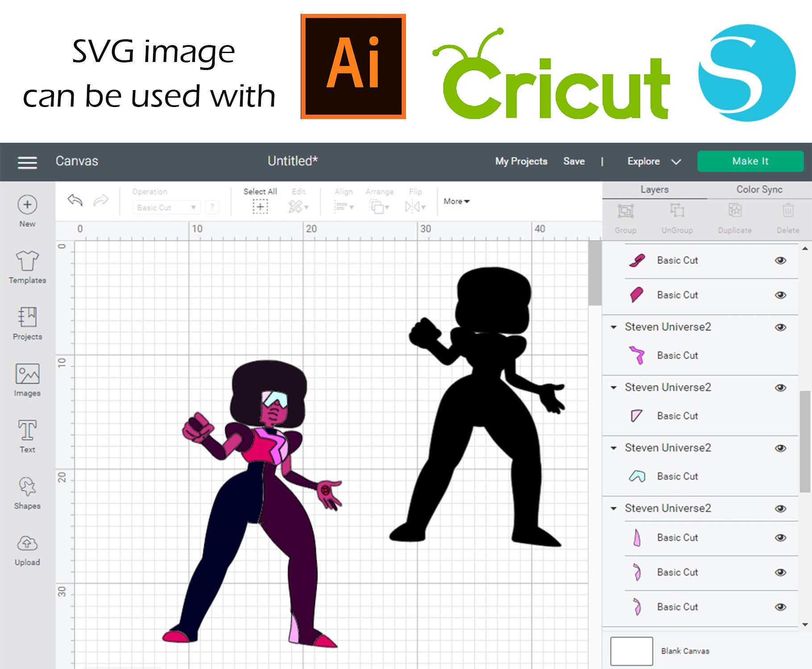This screenshot has height=669, width=812.
Task: Select the black Garnet silhouette on canvas
Action: [477, 406]
